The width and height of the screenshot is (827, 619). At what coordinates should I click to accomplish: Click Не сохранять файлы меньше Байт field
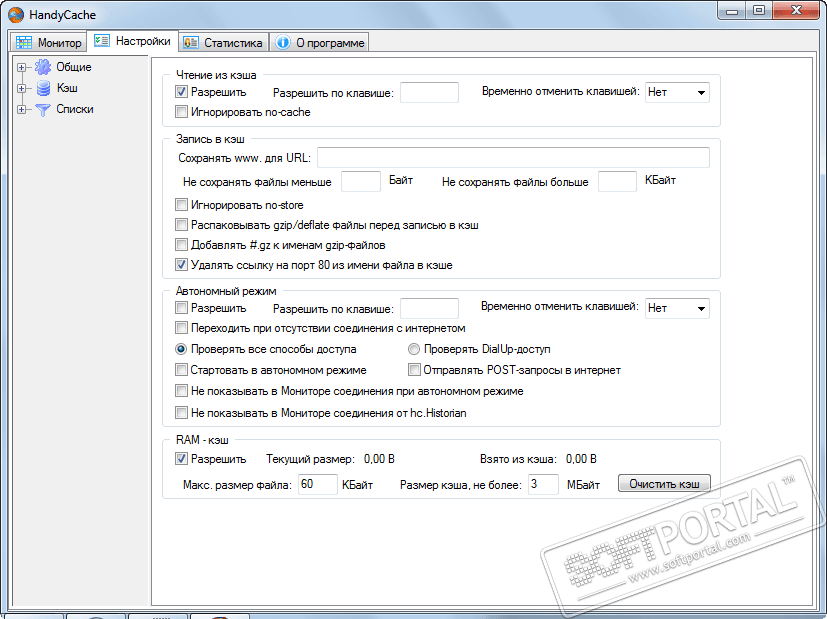tap(361, 181)
